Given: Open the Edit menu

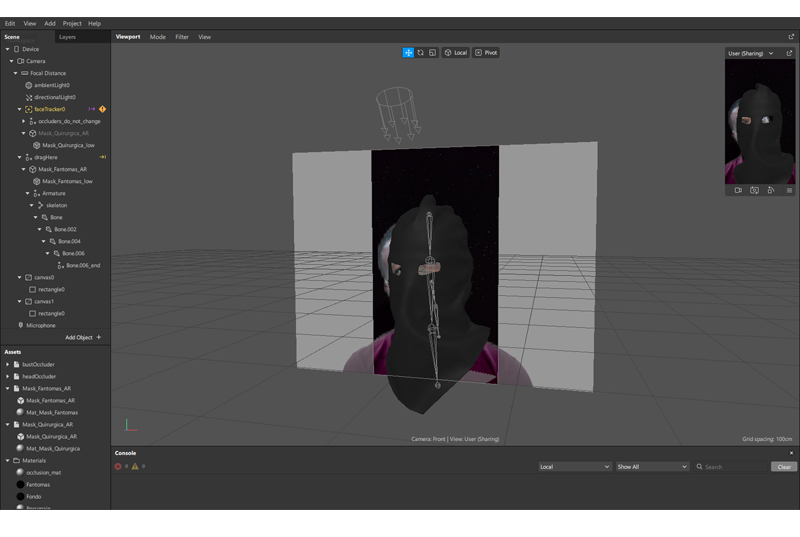Looking at the screenshot, I should tap(10, 23).
